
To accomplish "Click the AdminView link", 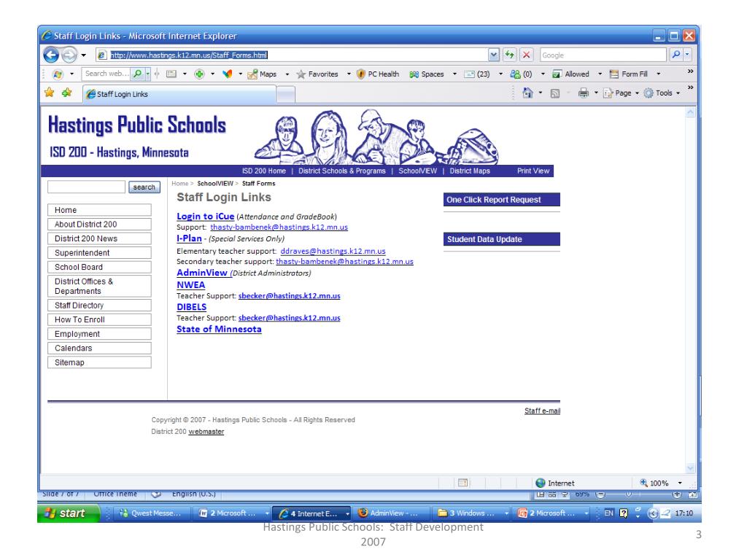I will [x=202, y=273].
